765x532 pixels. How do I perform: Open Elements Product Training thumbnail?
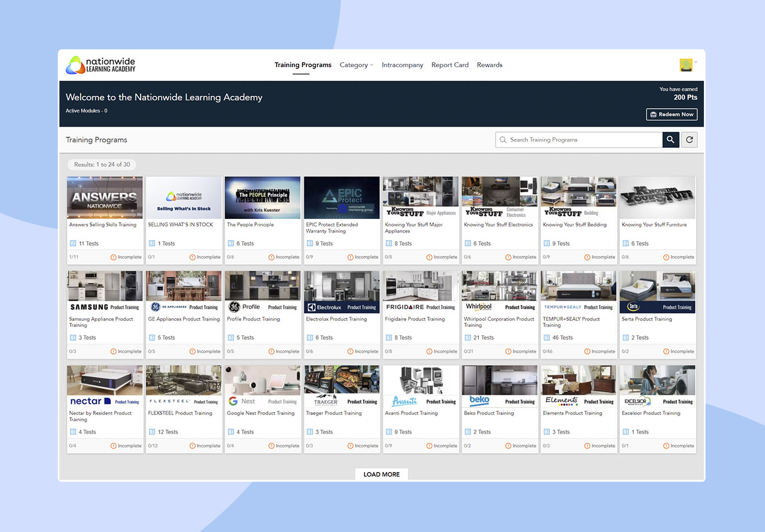click(x=579, y=386)
